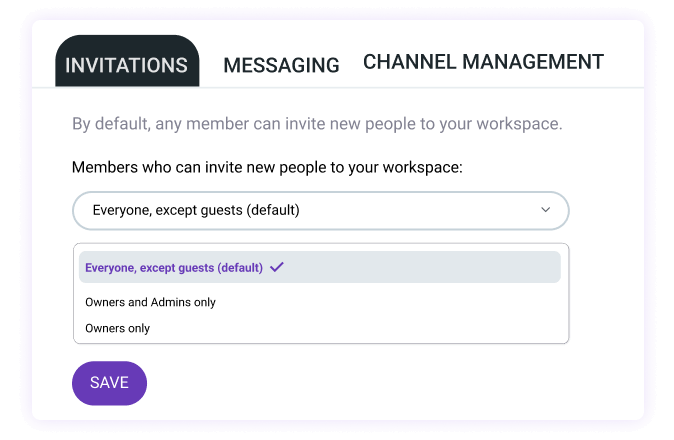Open the INVITATIONS tab
The image size is (674, 440).
126,65
